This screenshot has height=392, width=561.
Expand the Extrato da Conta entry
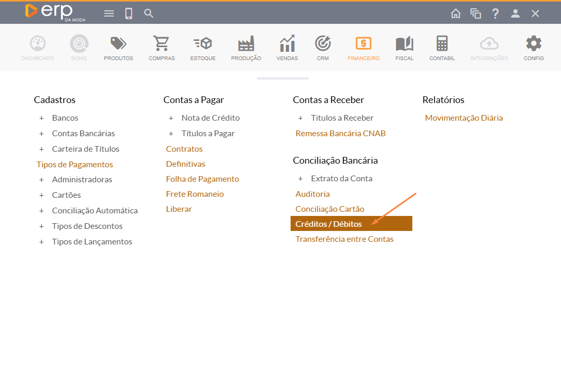[x=300, y=179]
